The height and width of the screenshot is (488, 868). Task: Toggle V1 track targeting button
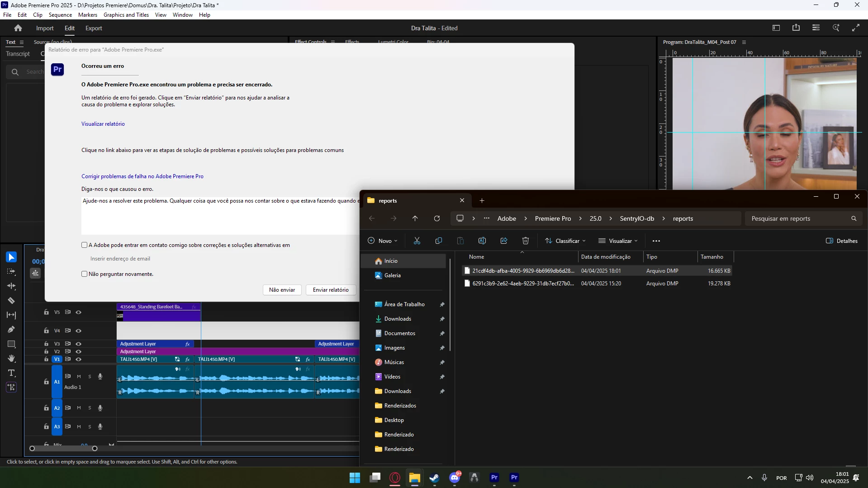pos(57,360)
